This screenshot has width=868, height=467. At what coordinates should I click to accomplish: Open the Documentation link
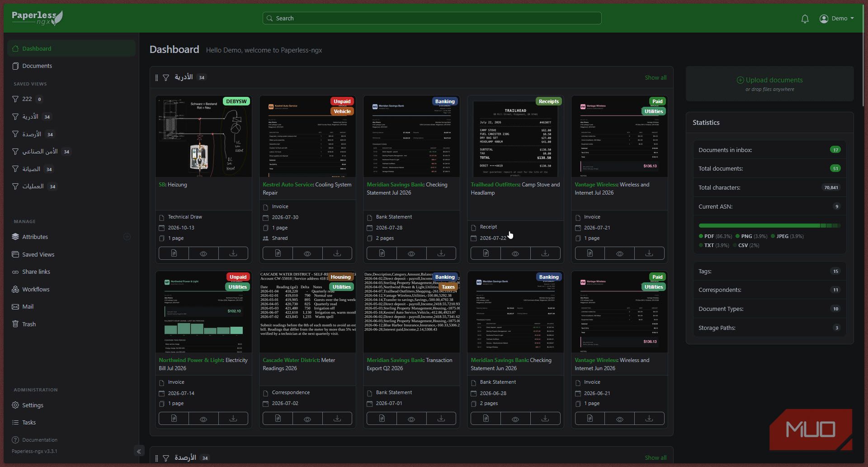[x=40, y=440]
